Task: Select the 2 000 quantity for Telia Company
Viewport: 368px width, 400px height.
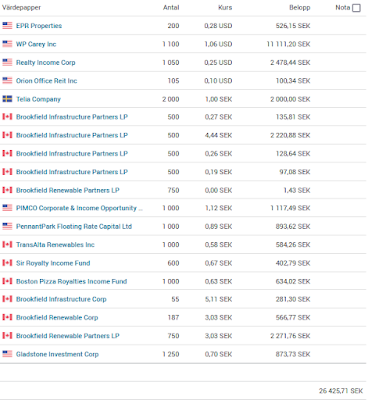Action: pos(171,99)
